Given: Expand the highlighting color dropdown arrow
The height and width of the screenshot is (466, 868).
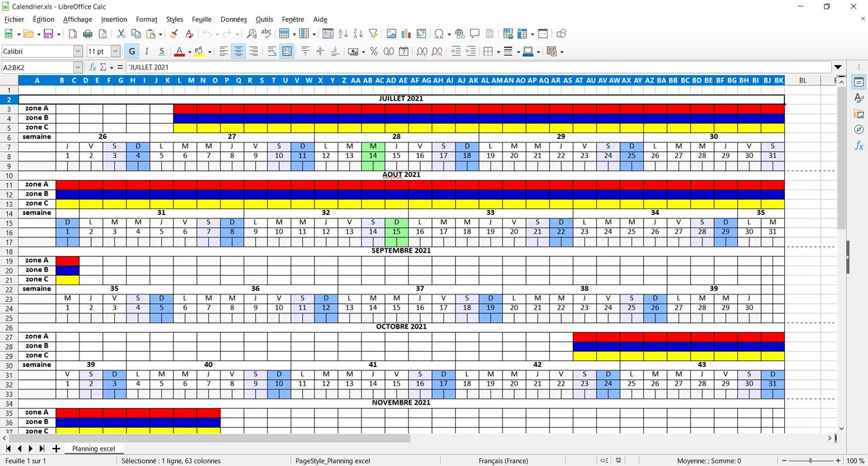Looking at the screenshot, I should (x=210, y=51).
